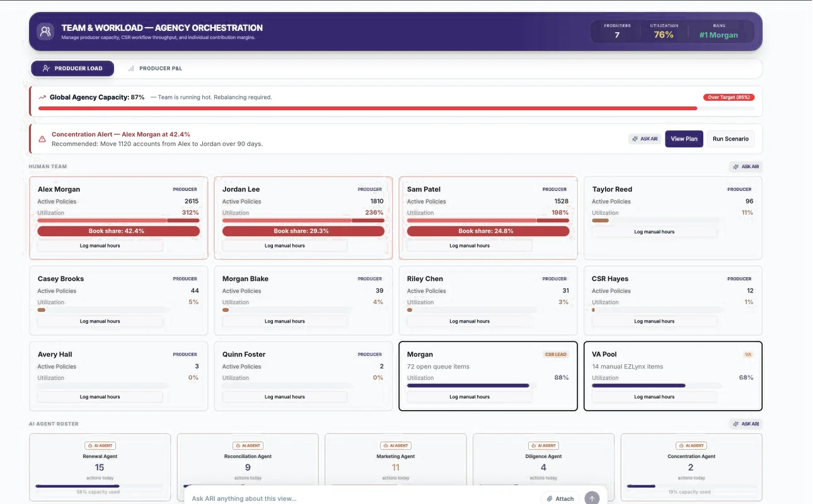Log manual hours for CSR Hayes

654,321
